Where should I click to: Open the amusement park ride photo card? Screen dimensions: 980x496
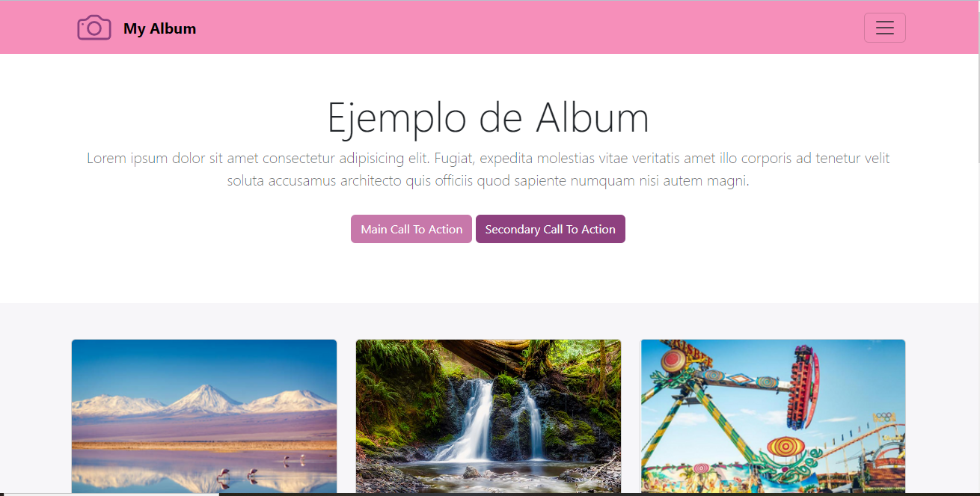click(x=773, y=417)
